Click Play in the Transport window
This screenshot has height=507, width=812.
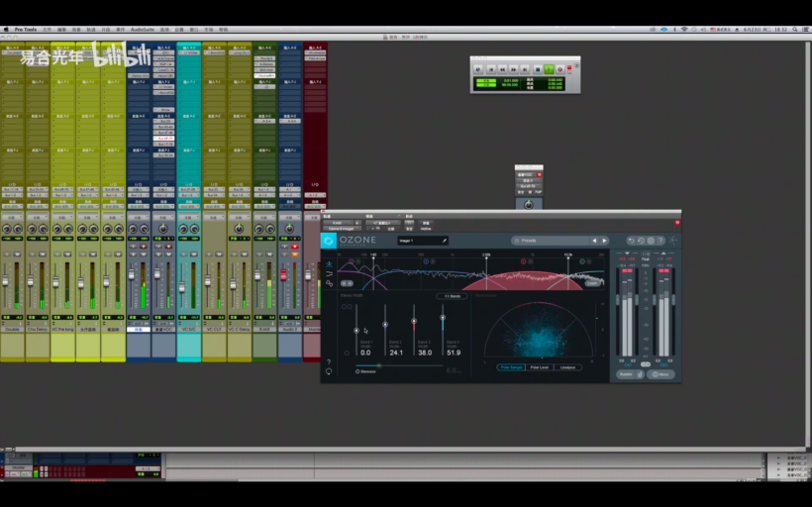pos(550,69)
